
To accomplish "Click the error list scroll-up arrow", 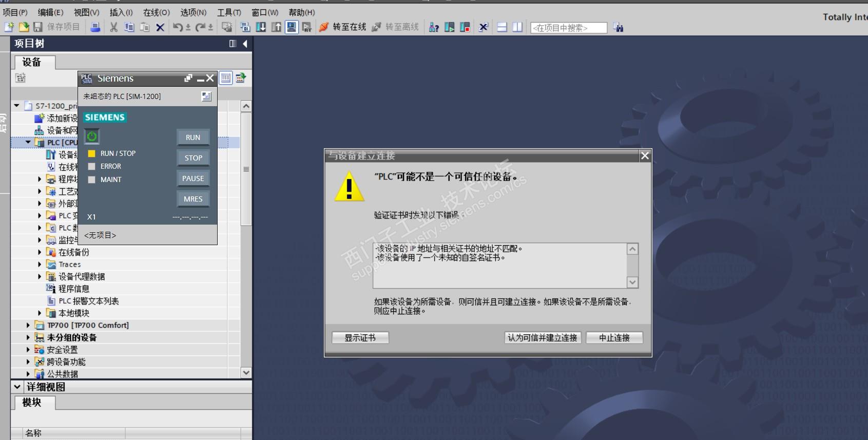I will click(x=632, y=249).
